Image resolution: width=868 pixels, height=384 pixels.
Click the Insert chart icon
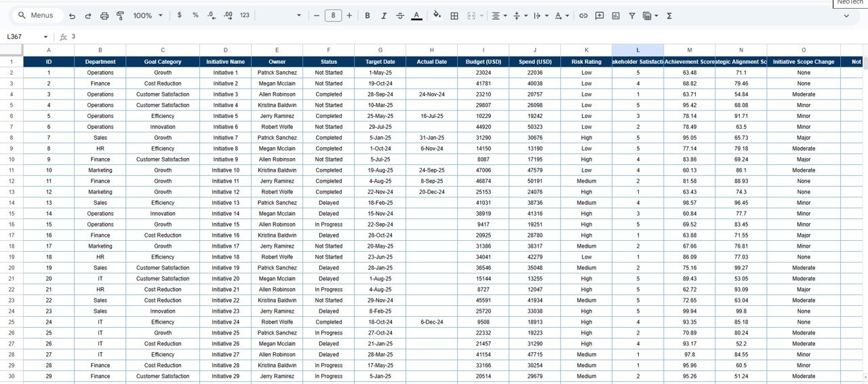[x=616, y=16]
